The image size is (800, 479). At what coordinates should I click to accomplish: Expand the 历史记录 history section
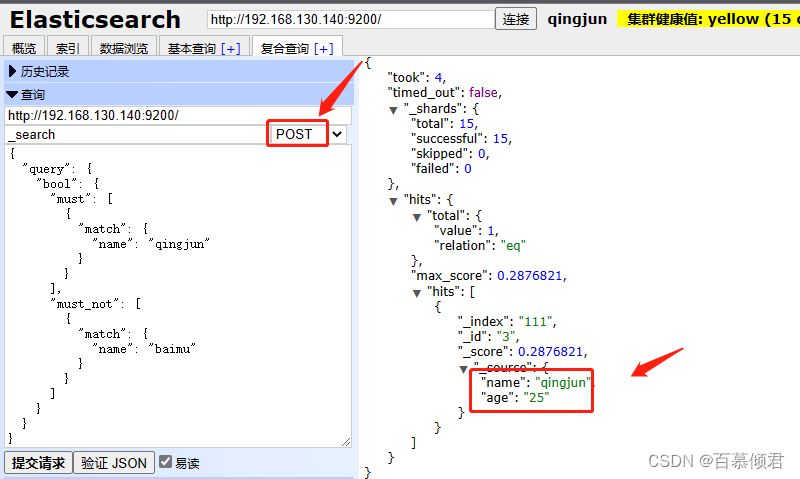pos(179,71)
